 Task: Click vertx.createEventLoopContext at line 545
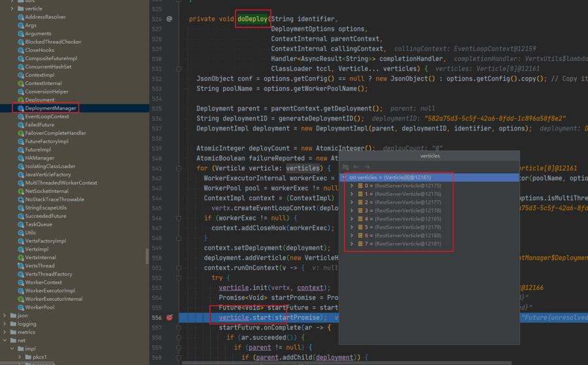[264, 208]
